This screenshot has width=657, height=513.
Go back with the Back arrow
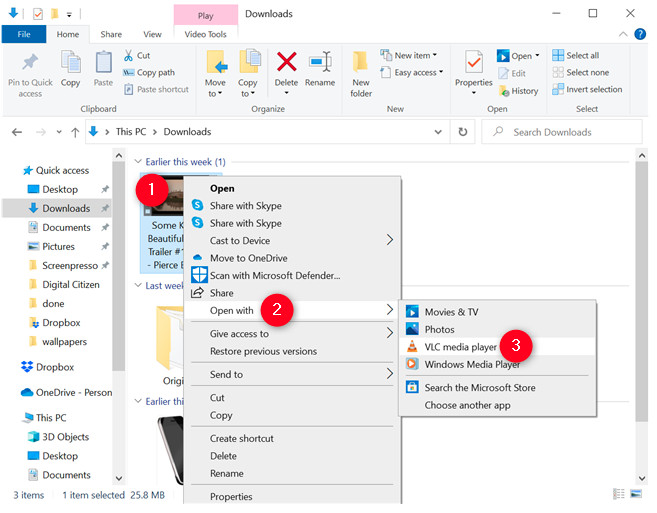(x=17, y=132)
